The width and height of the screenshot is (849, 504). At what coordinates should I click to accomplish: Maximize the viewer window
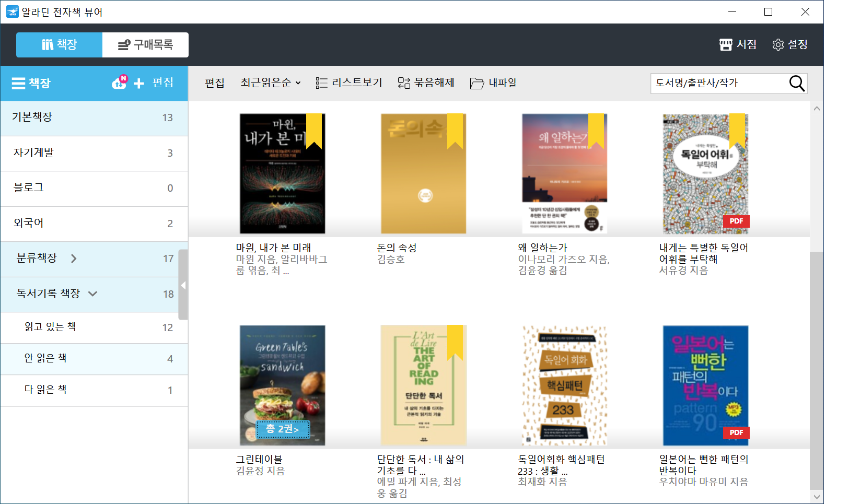point(768,11)
